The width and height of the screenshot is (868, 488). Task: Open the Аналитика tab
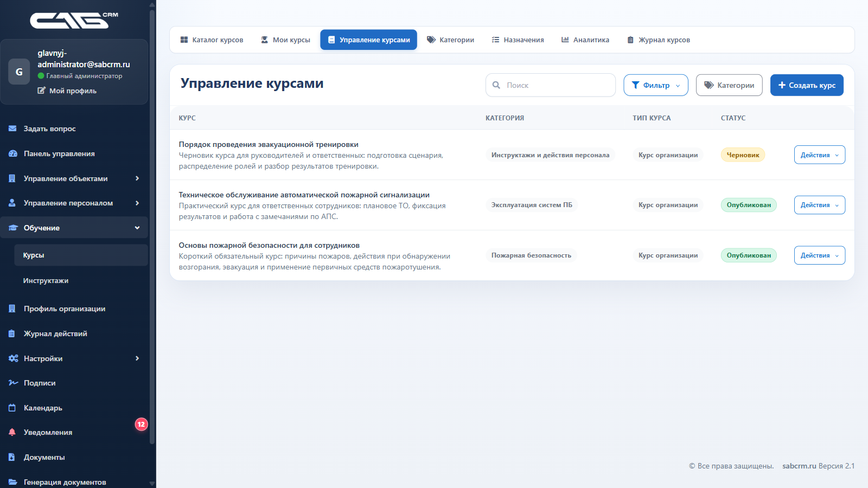click(x=585, y=40)
